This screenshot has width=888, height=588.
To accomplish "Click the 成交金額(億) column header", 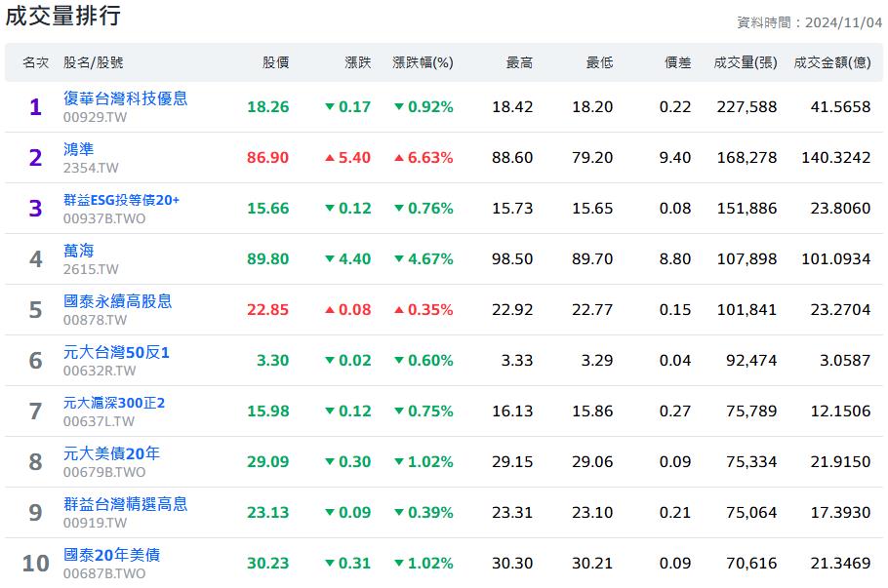I will click(832, 62).
